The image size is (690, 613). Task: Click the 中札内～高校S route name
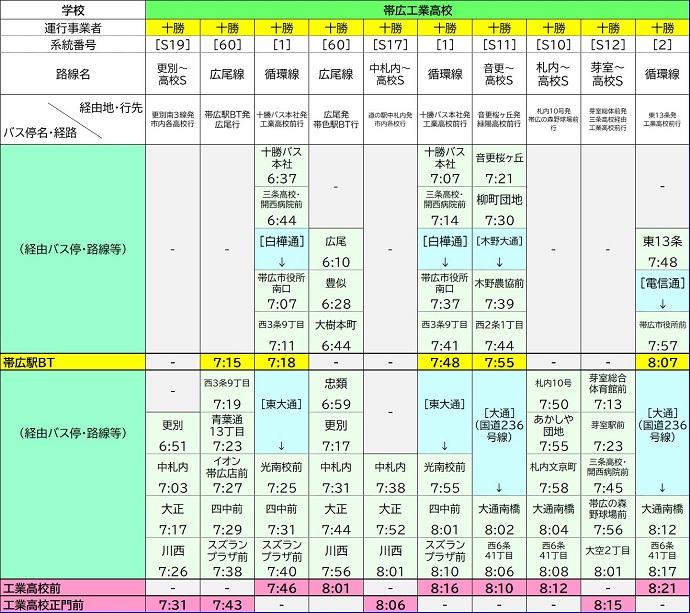(x=390, y=74)
